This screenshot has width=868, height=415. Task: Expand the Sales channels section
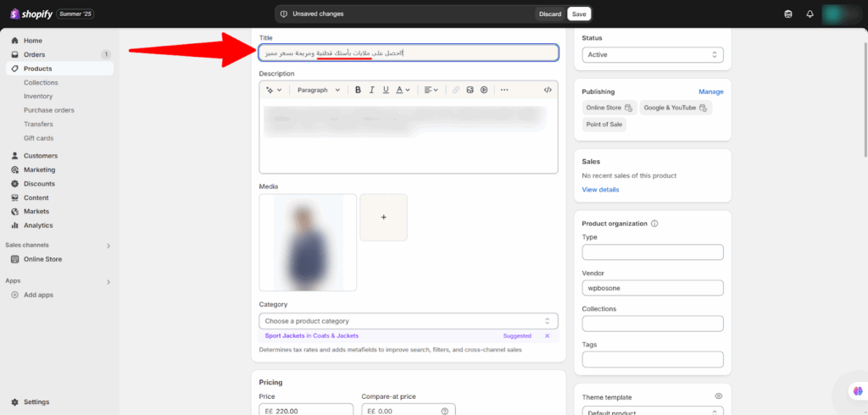tap(108, 246)
